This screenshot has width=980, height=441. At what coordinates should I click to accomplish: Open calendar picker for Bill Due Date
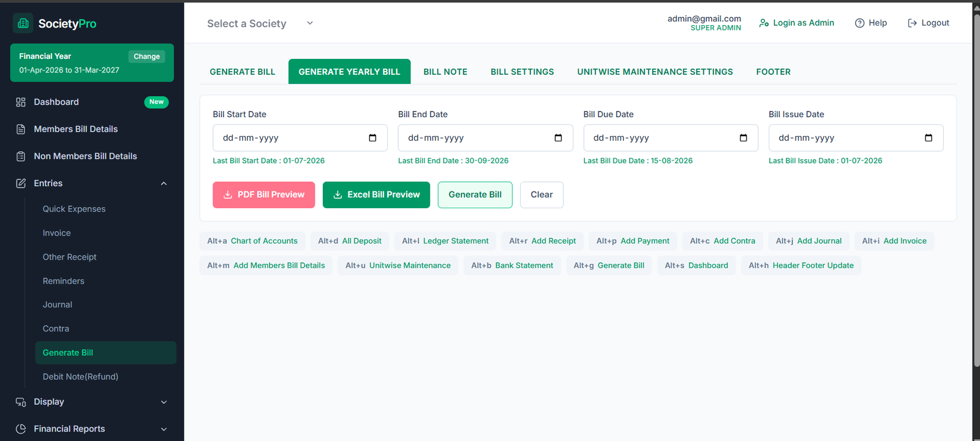744,138
